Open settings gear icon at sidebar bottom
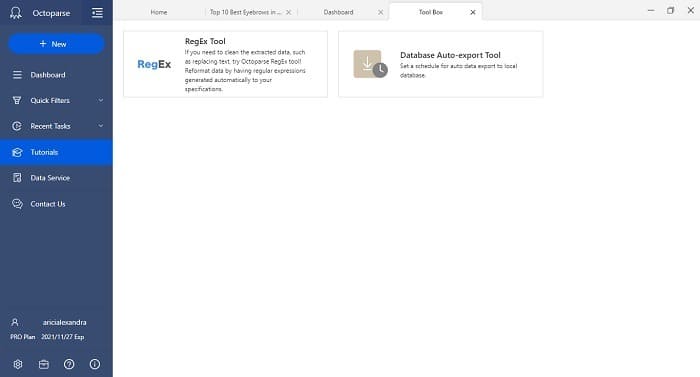Viewport: 700px width, 377px height. [x=18, y=364]
